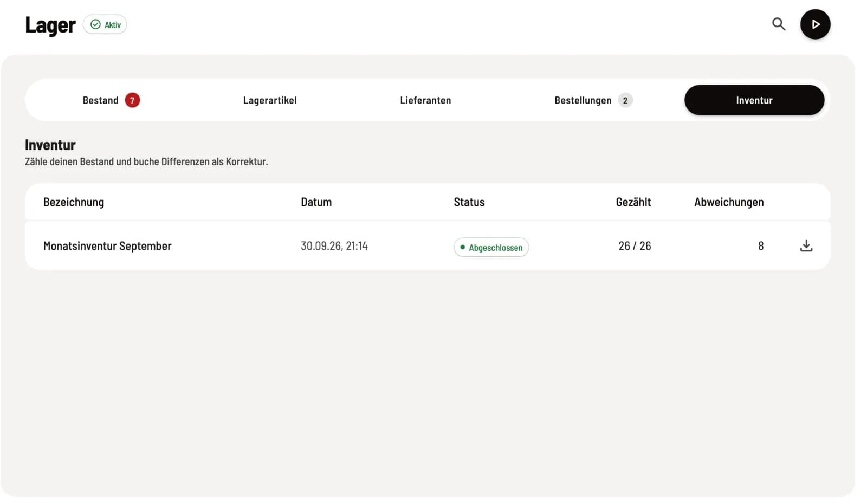
Task: Click the Aktiv status badge
Action: click(105, 24)
